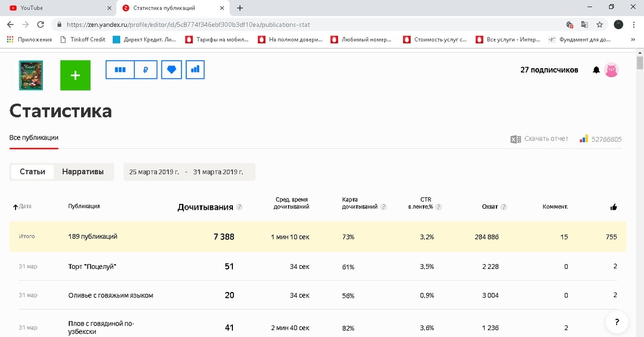Open the date range picker 25 марта

tap(189, 172)
